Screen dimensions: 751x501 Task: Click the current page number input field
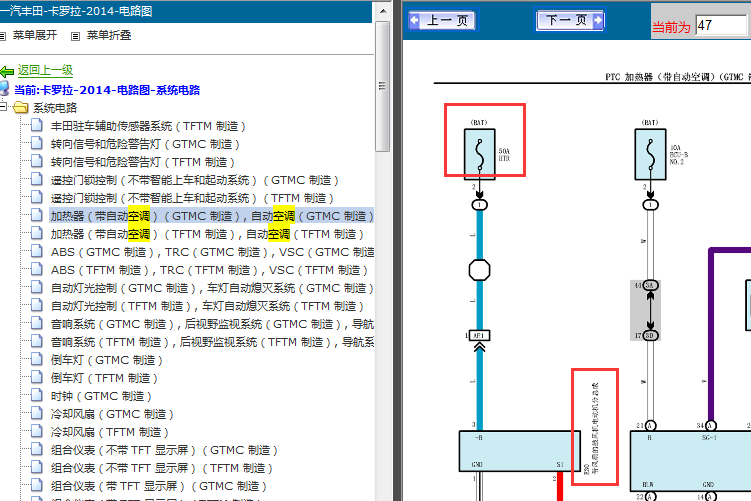(723, 25)
